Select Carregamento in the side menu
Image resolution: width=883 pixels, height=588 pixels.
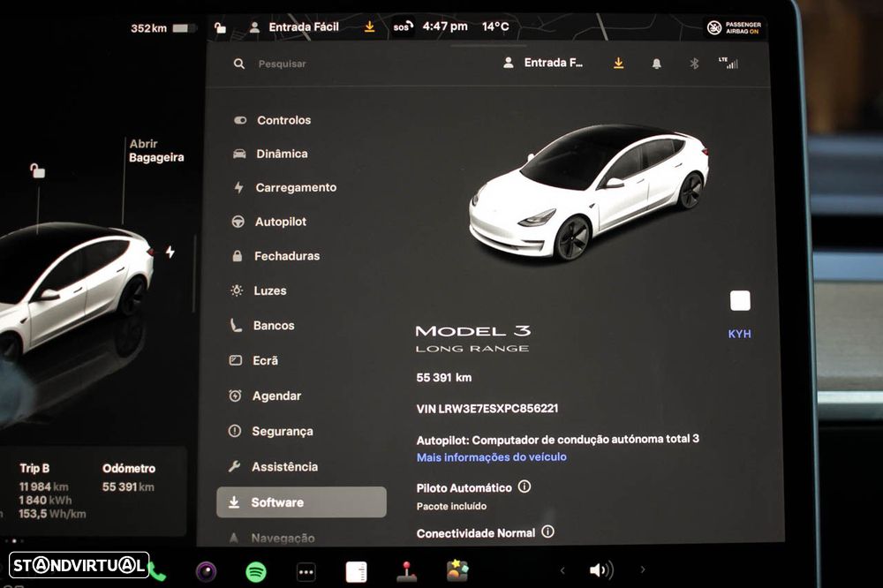tap(284, 187)
